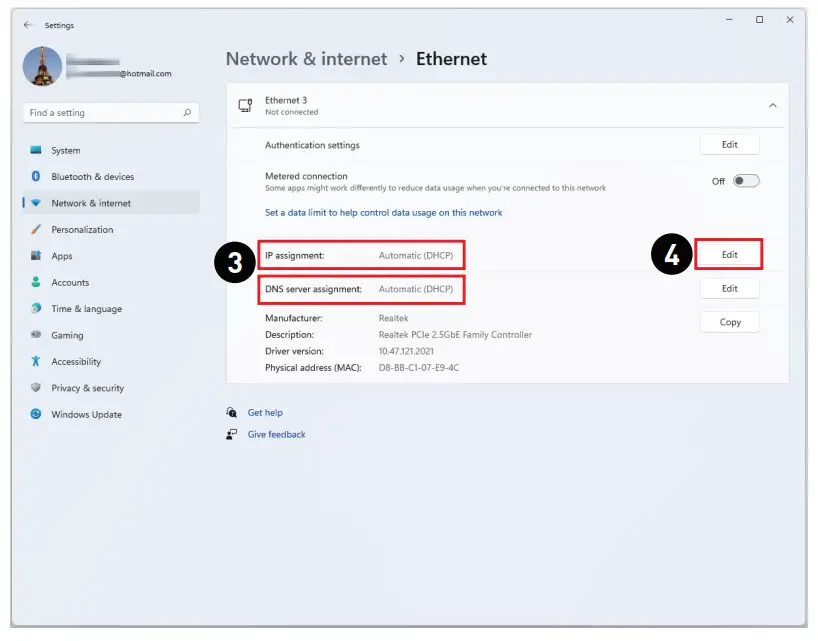Viewport: 818px width, 641px height.
Task: Click the System monitor icon in sidebar
Action: [36, 150]
